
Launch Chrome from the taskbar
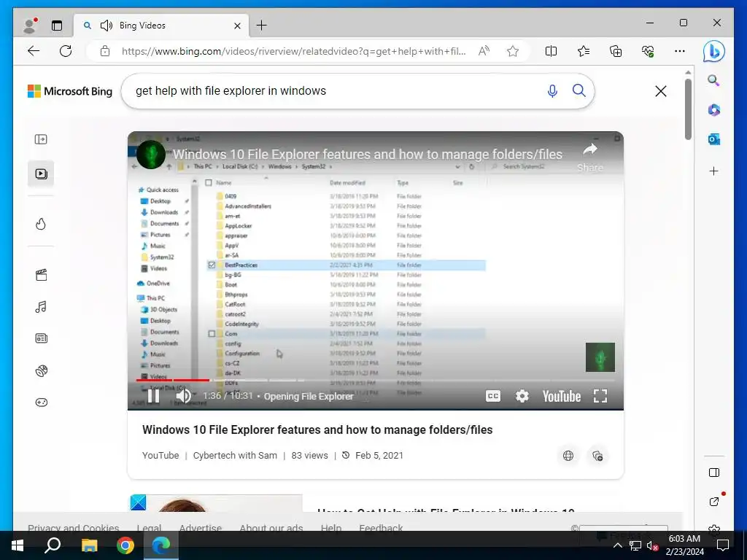[x=125, y=545]
